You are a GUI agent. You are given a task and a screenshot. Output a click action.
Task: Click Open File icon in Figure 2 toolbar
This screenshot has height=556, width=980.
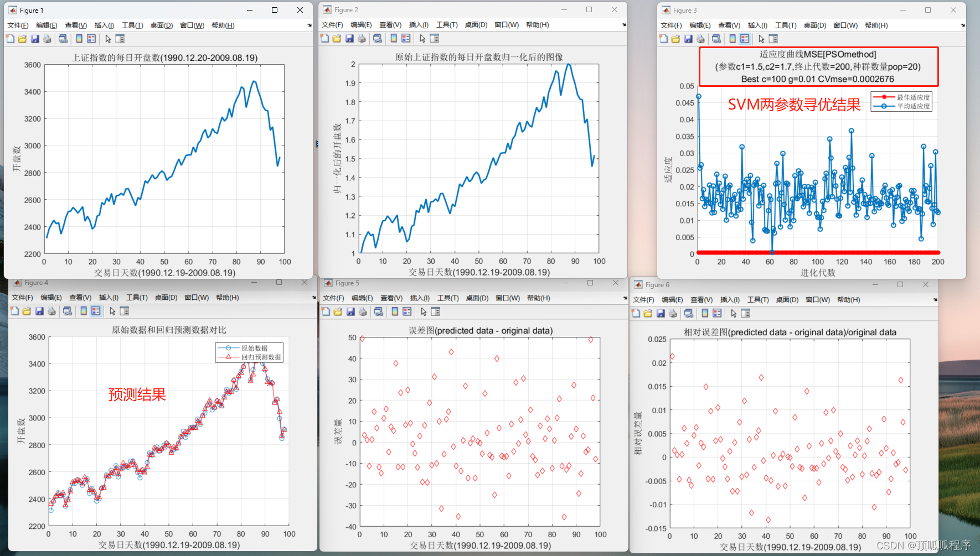[x=337, y=38]
